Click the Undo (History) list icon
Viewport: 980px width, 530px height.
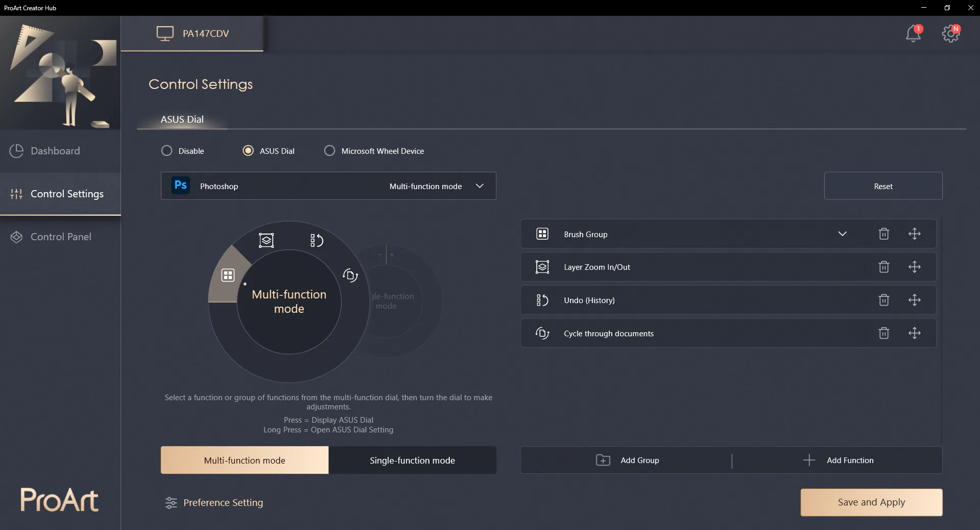[x=542, y=300]
